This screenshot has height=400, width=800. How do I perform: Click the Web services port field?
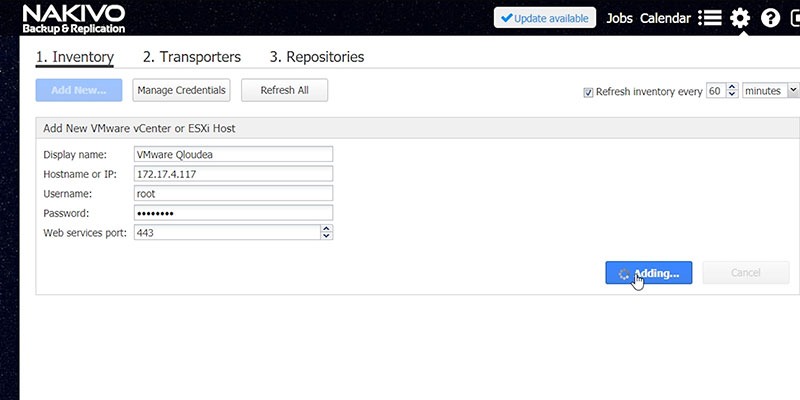pyautogui.click(x=227, y=233)
